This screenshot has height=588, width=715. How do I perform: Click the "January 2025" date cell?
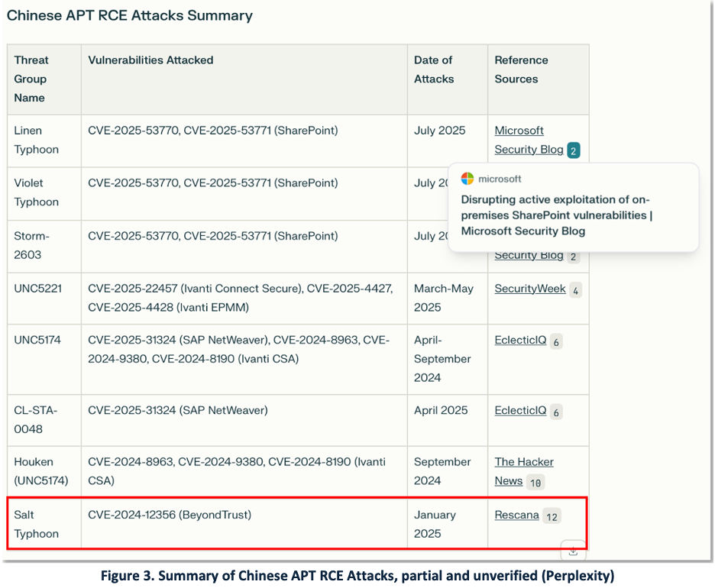click(448, 523)
